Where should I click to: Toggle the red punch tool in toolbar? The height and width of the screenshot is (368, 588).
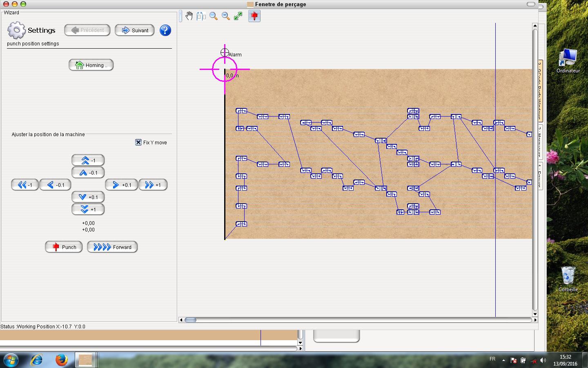[254, 16]
